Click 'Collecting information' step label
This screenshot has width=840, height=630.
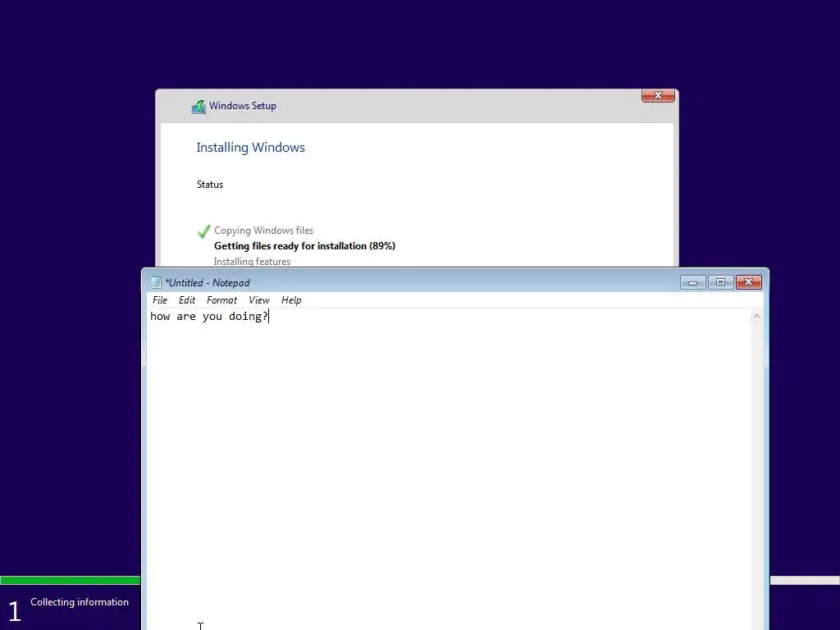click(80, 602)
